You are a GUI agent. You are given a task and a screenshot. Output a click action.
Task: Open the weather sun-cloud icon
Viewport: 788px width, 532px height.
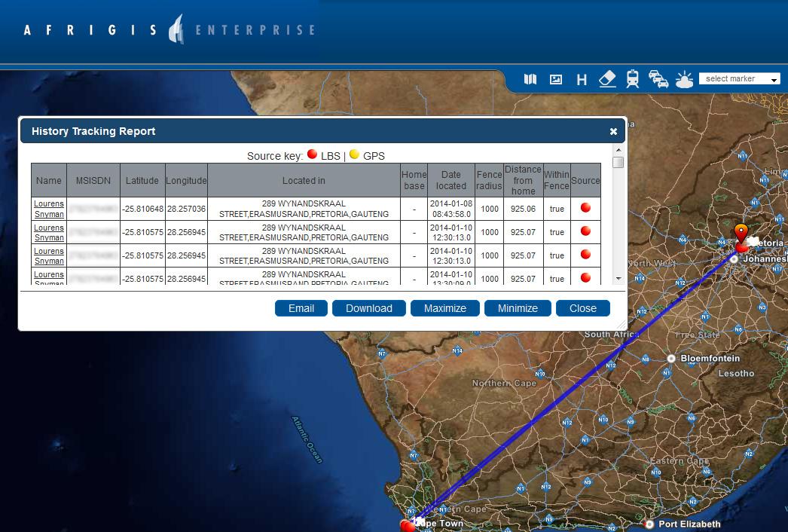tap(684, 79)
